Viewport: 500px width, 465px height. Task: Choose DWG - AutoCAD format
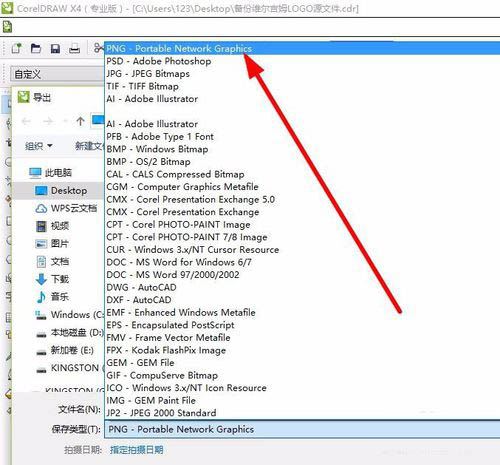coord(141,287)
